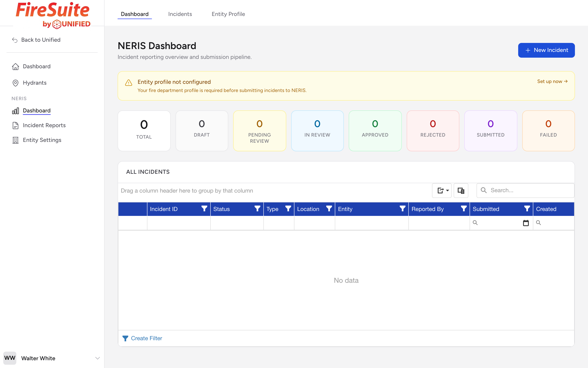Click the FireSuite by Unified logo
Image resolution: width=588 pixels, height=368 pixels.
click(x=53, y=15)
